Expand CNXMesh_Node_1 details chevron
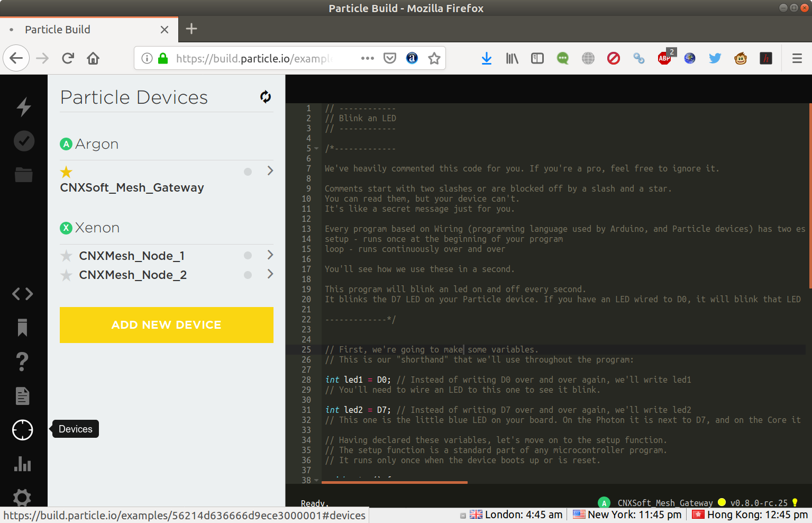The width and height of the screenshot is (812, 523). click(270, 255)
